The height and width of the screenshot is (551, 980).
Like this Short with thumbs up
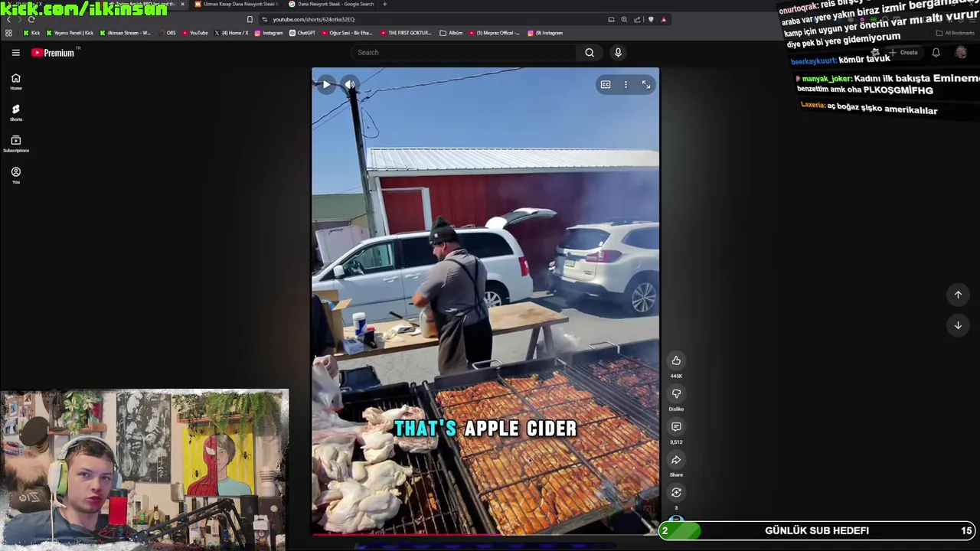point(676,360)
